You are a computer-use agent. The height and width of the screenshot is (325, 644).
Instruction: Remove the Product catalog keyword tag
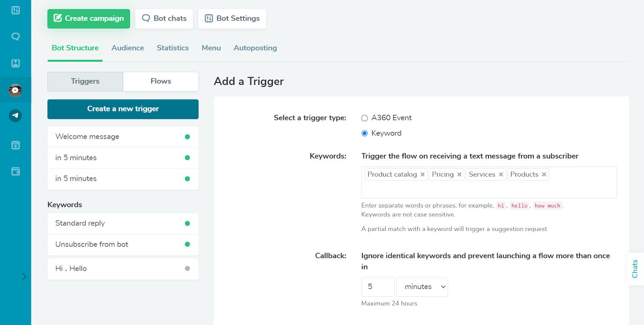[423, 175]
